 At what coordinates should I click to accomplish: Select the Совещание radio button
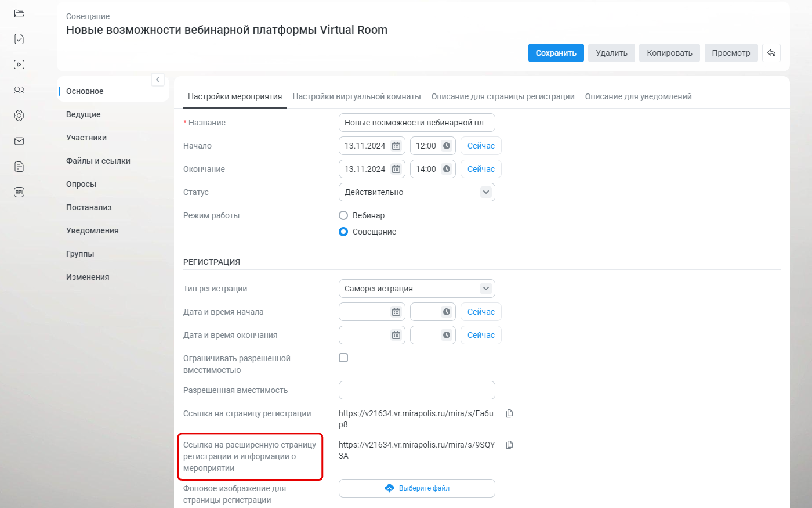tap(343, 232)
